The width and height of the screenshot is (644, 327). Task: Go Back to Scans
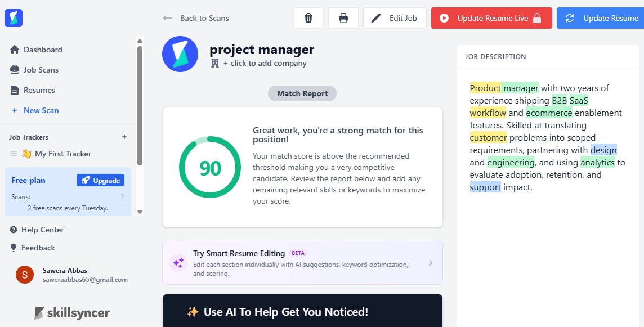click(x=196, y=18)
